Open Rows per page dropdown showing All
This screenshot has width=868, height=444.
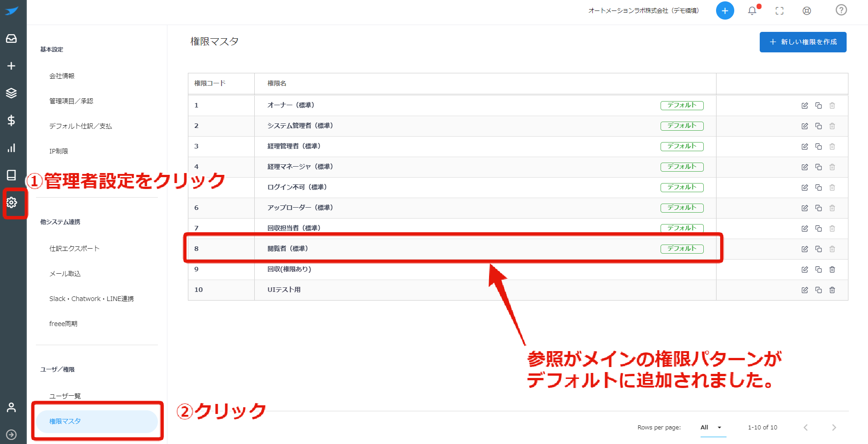click(713, 428)
